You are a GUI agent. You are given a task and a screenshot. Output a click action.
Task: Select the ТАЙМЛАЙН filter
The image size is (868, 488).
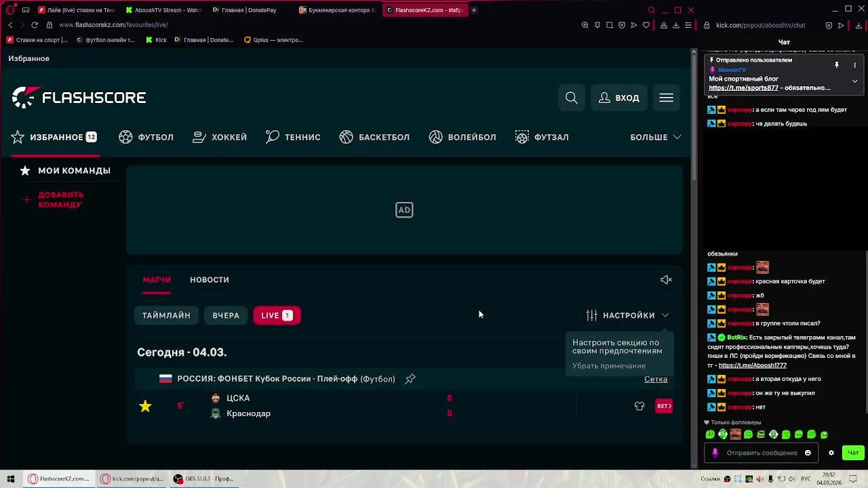(x=166, y=315)
